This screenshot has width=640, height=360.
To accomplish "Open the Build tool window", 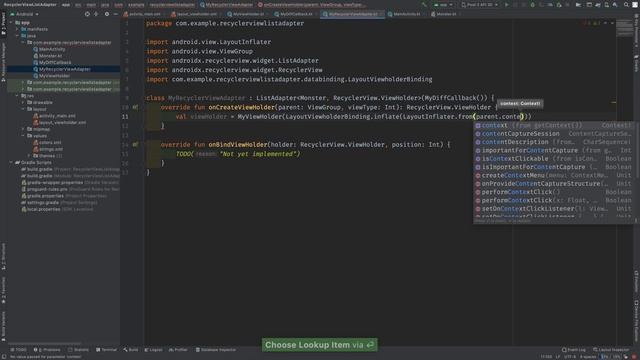I will 131,350.
